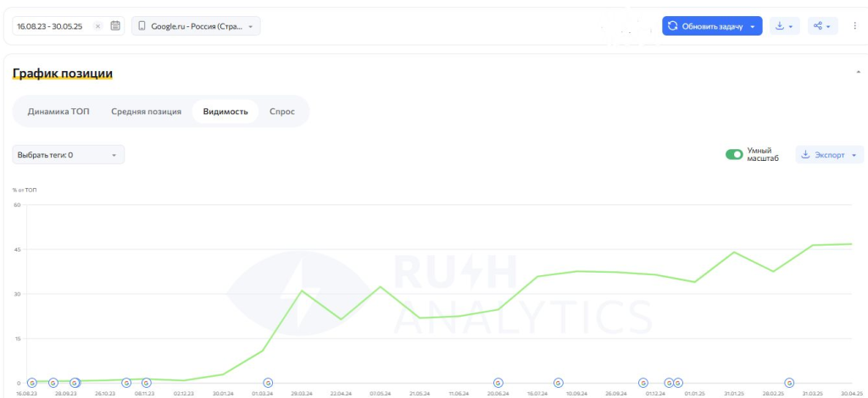This screenshot has width=868, height=398.
Task: Open the calendar date picker icon
Action: pos(115,26)
